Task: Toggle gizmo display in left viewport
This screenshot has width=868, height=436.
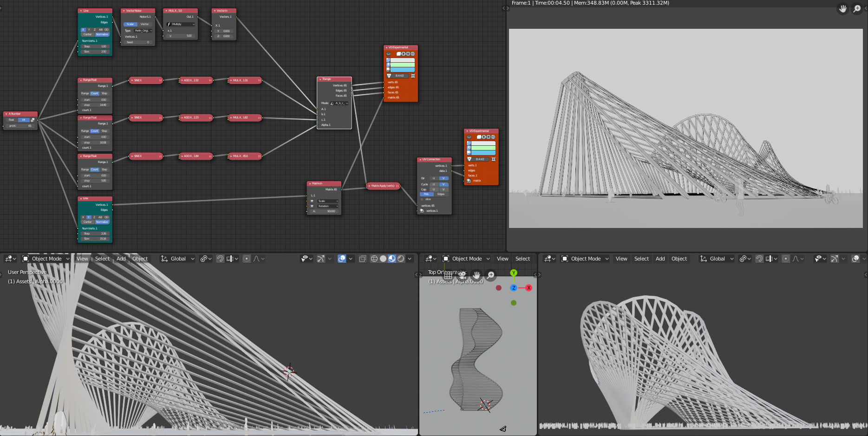Action: pos(320,259)
